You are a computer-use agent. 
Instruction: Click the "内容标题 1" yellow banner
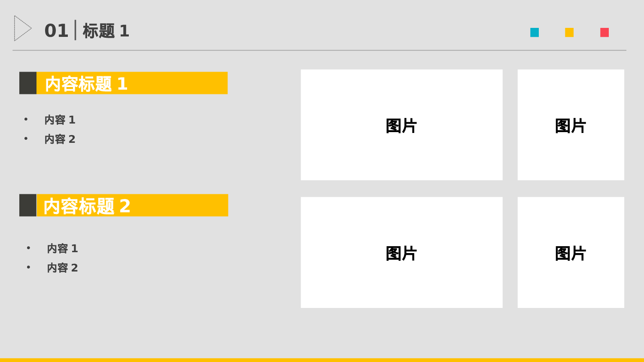coord(132,83)
